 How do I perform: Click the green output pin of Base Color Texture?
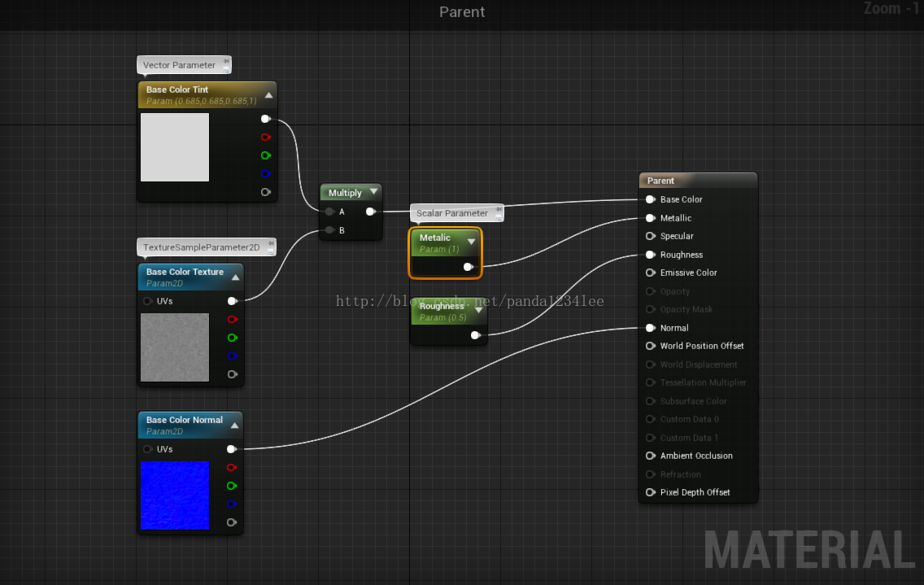233,338
